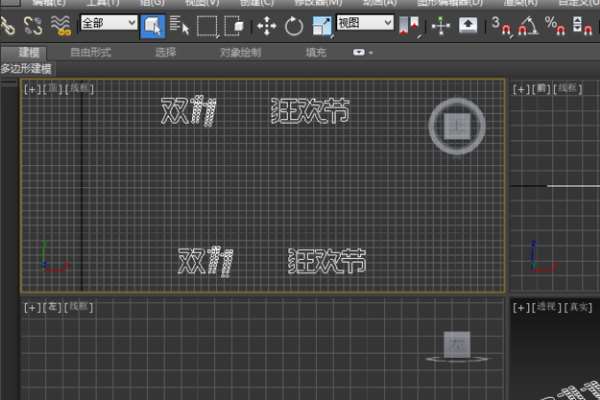Viewport: 600px width, 400px height.
Task: Select the lower 狂欢节 text shape
Action: (327, 261)
